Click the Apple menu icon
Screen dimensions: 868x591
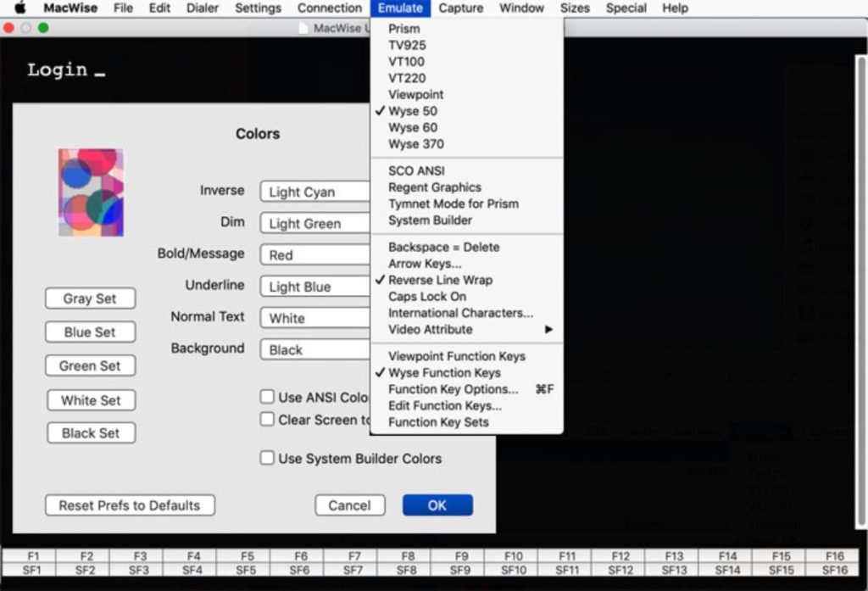click(x=20, y=8)
